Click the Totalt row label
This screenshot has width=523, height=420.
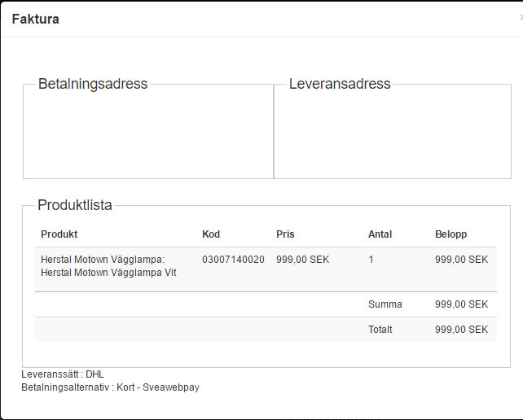(x=380, y=330)
